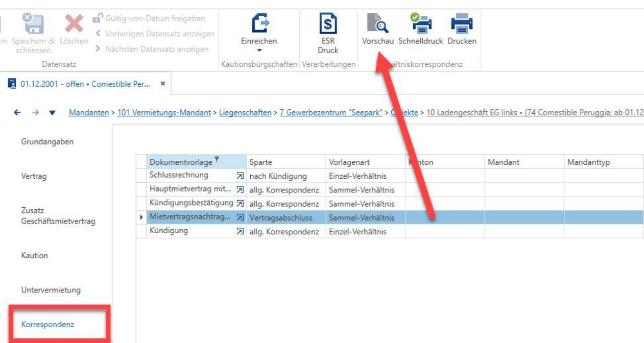Image resolution: width=644 pixels, height=343 pixels.
Task: Show previous record via Vorherigen Datensatz anzeigen
Action: [x=155, y=34]
